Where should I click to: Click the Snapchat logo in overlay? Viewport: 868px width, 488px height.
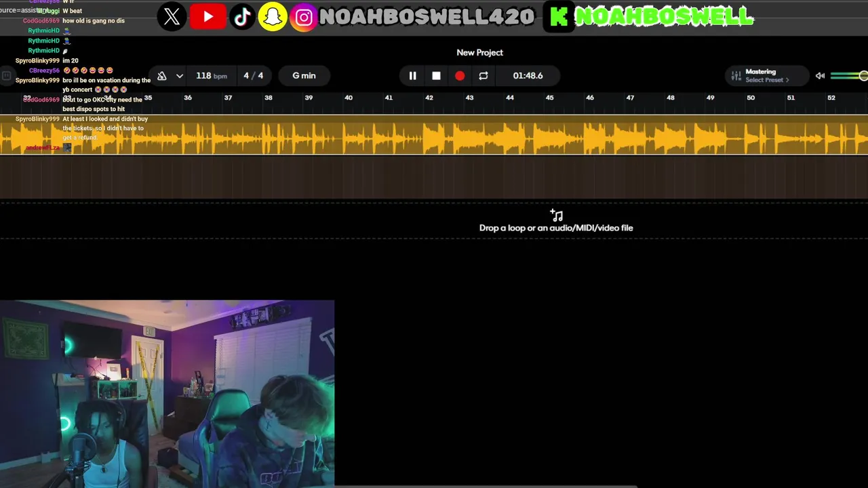273,17
